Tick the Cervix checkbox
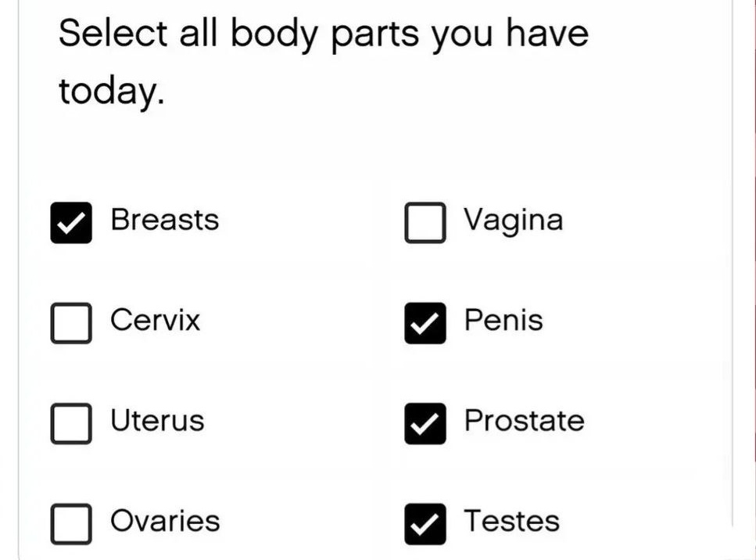Image resolution: width=756 pixels, height=560 pixels. tap(71, 323)
